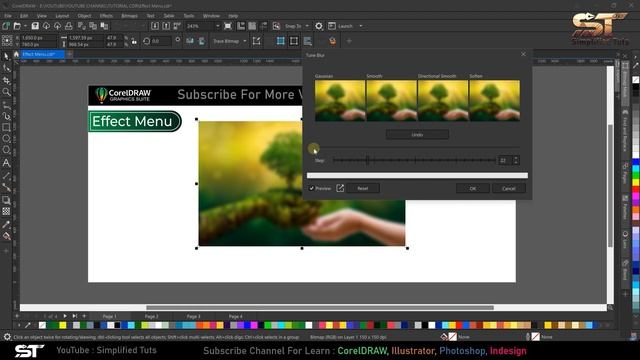Click the Step slider in Tune Blur
Viewport: 640px width, 360px height.
click(414, 160)
